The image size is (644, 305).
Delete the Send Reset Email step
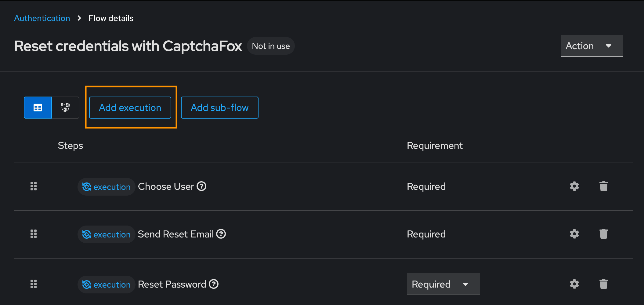pyautogui.click(x=604, y=234)
